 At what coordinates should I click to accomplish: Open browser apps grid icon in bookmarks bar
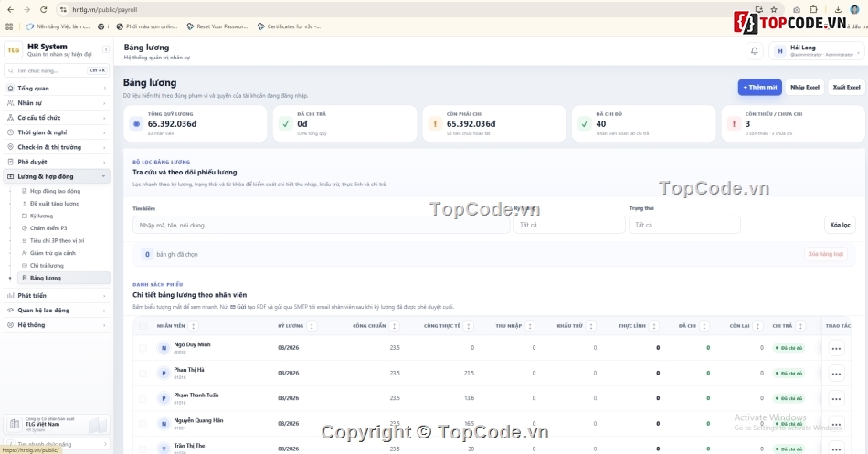click(9, 26)
